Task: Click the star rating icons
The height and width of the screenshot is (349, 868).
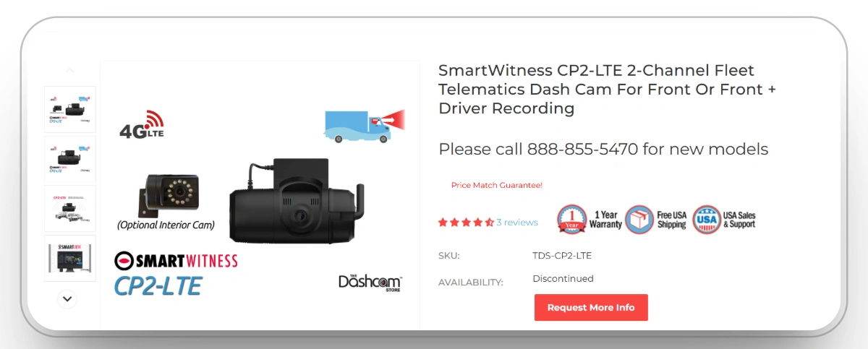Action: pos(466,223)
